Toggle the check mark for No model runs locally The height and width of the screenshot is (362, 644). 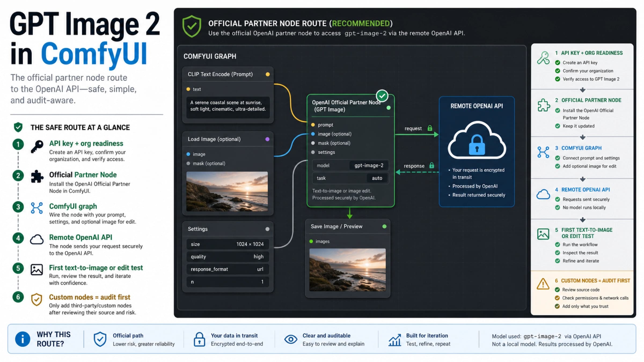(x=558, y=208)
